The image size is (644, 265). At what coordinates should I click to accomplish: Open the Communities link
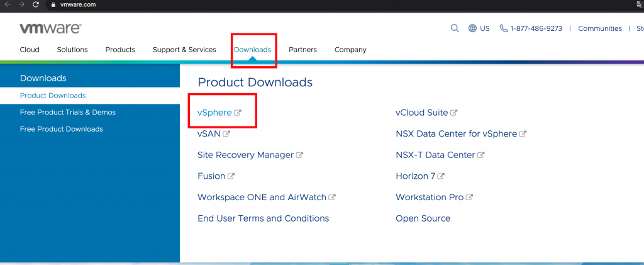pyautogui.click(x=599, y=28)
